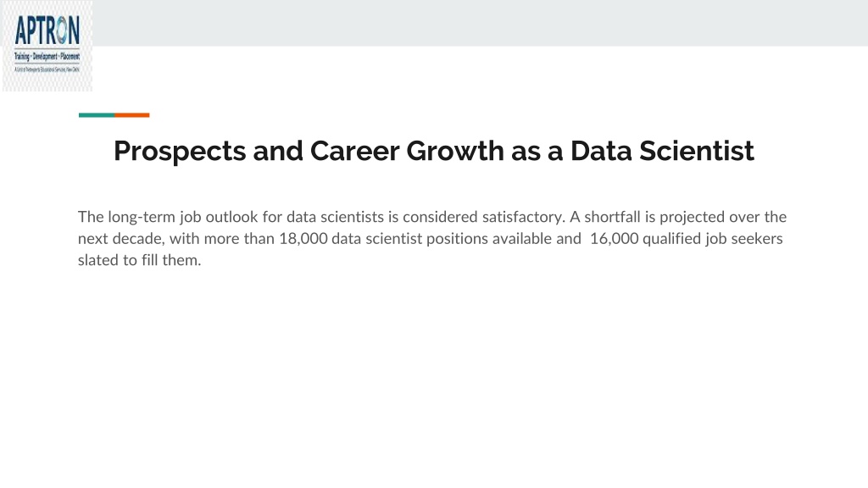Click the orange segment of the accent bar
The width and height of the screenshot is (868, 488).
point(131,115)
